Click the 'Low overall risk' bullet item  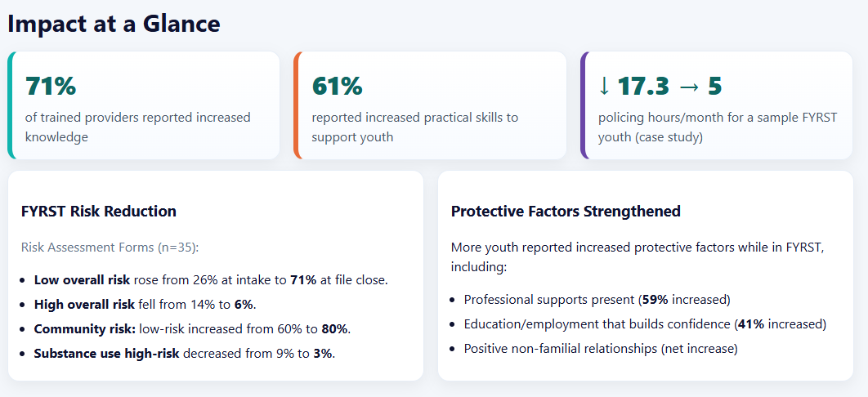(210, 280)
